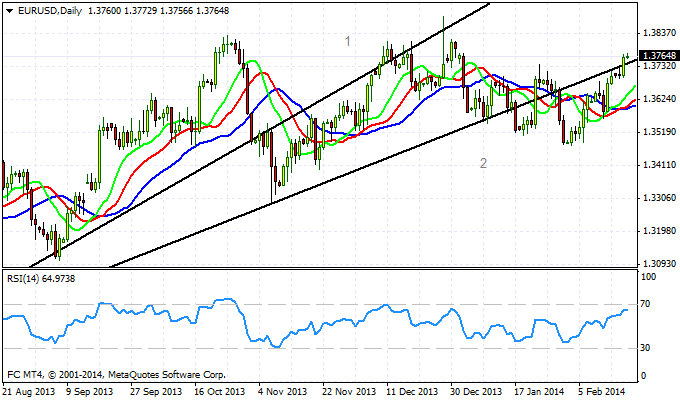Click the RSI scale value 70
Screen dimensions: 680x400
click(645, 304)
